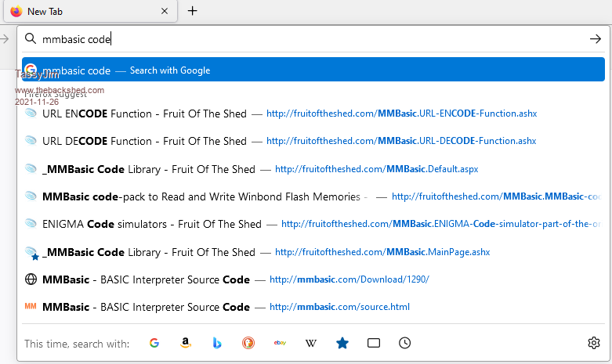Search this time with Wikipedia
The height and width of the screenshot is (364, 612).
tap(311, 343)
